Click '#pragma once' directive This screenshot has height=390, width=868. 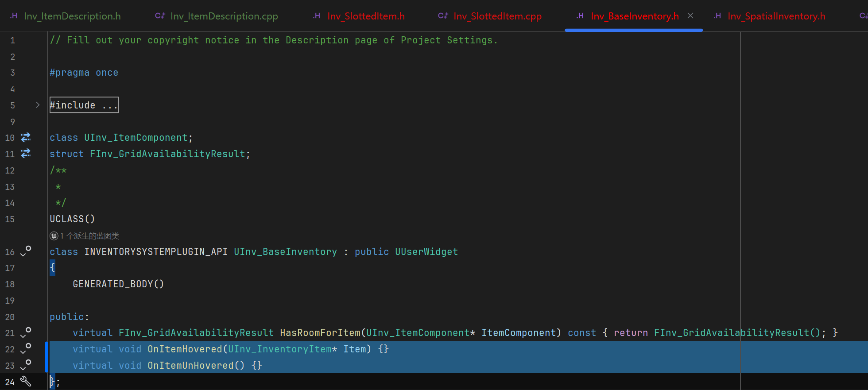click(84, 73)
